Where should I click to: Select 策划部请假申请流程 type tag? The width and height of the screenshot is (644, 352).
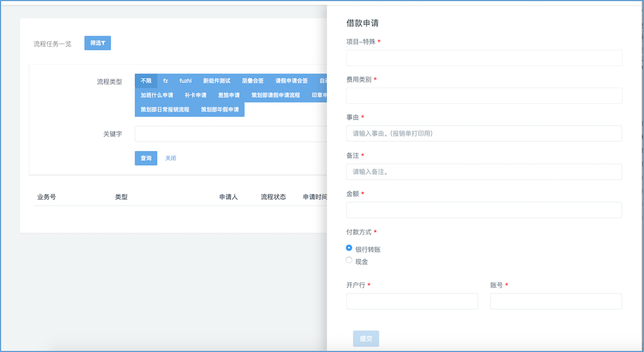pos(275,95)
